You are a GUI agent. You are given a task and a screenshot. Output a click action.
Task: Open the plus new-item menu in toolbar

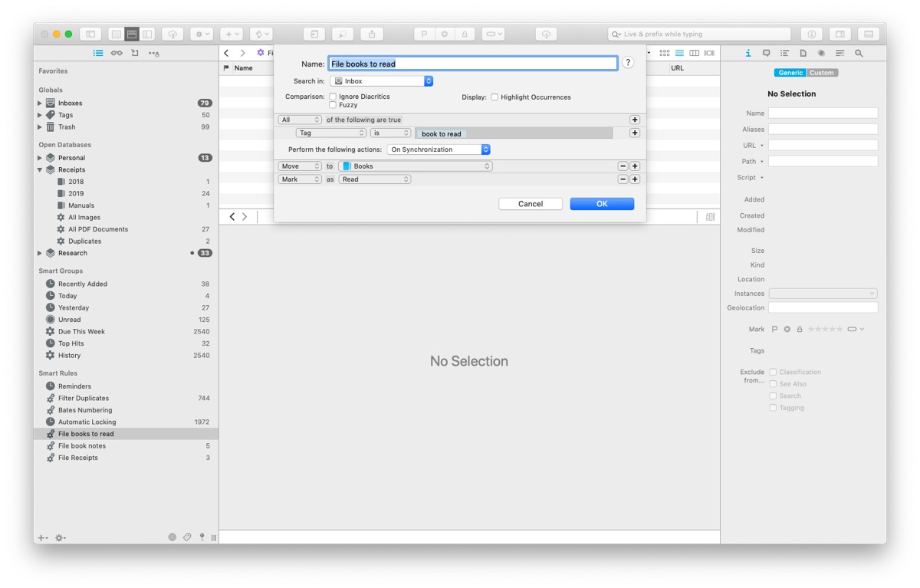(x=231, y=34)
